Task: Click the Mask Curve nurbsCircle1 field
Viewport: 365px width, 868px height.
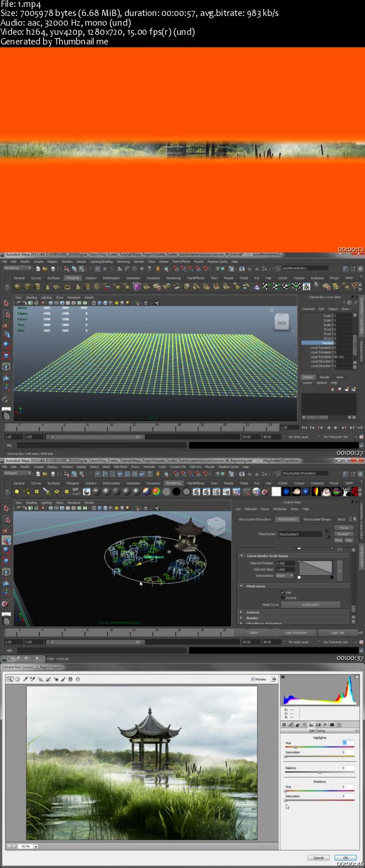Action: tap(311, 605)
